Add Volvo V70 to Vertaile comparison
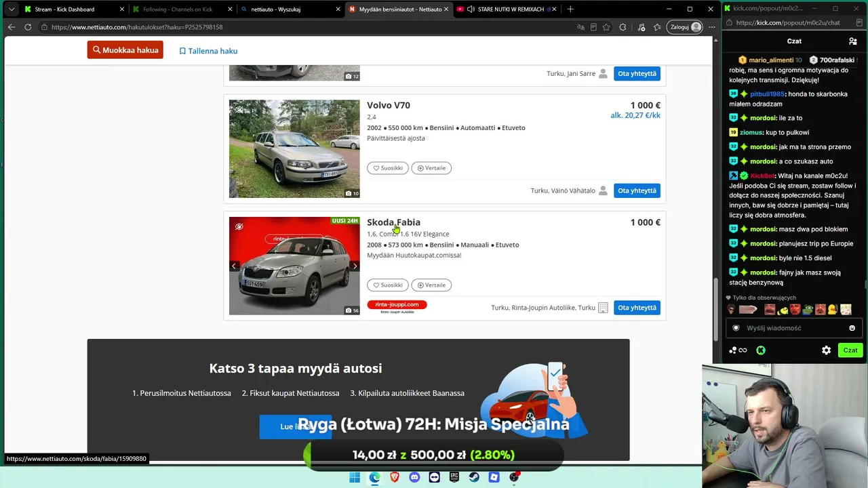Image resolution: width=868 pixels, height=488 pixels. 431,168
